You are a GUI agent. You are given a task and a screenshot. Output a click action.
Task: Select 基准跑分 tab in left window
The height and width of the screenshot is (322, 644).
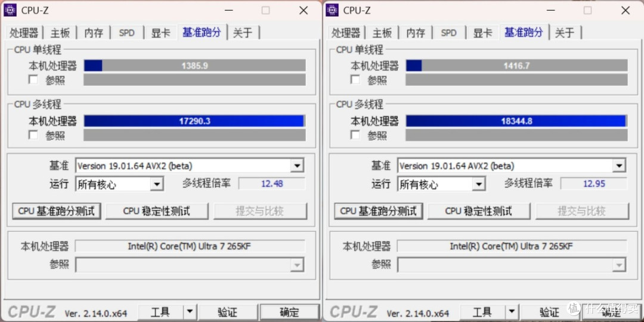202,32
